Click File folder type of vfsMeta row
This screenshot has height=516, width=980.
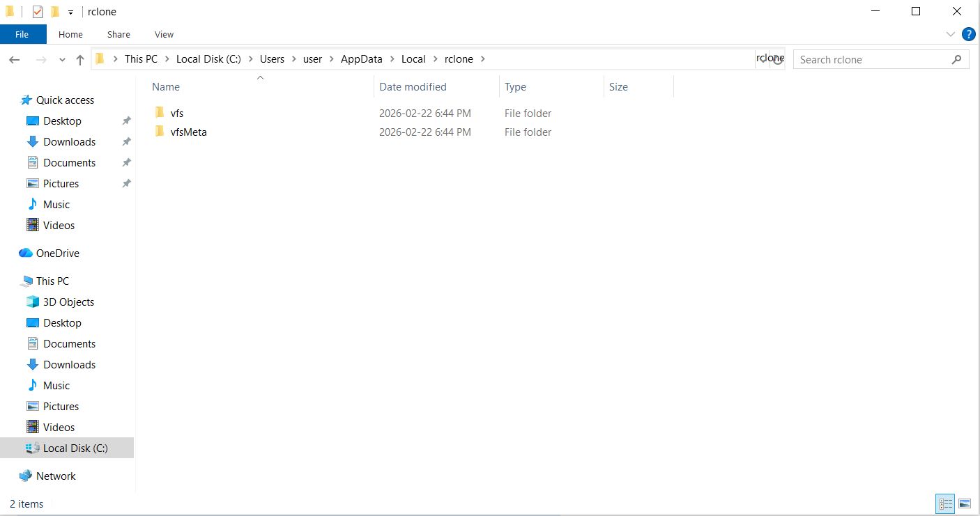528,132
